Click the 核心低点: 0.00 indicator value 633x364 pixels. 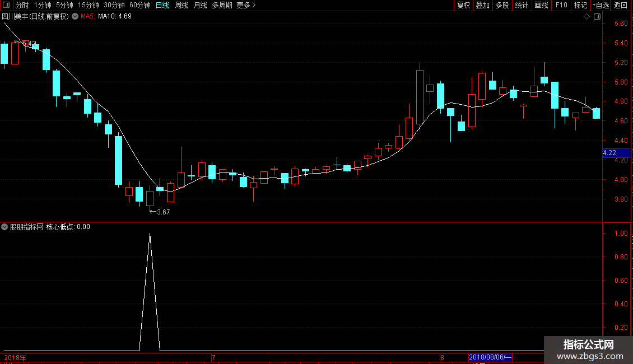[x=68, y=227]
